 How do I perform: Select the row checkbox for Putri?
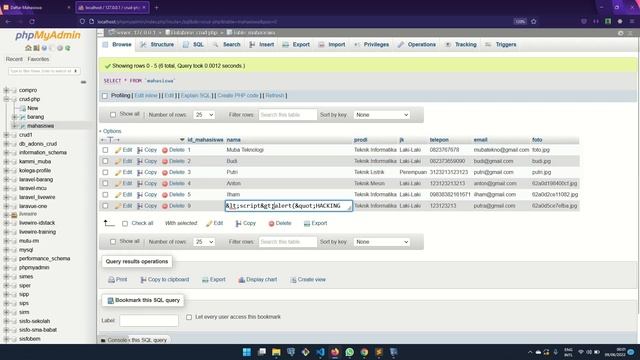tap(105, 172)
